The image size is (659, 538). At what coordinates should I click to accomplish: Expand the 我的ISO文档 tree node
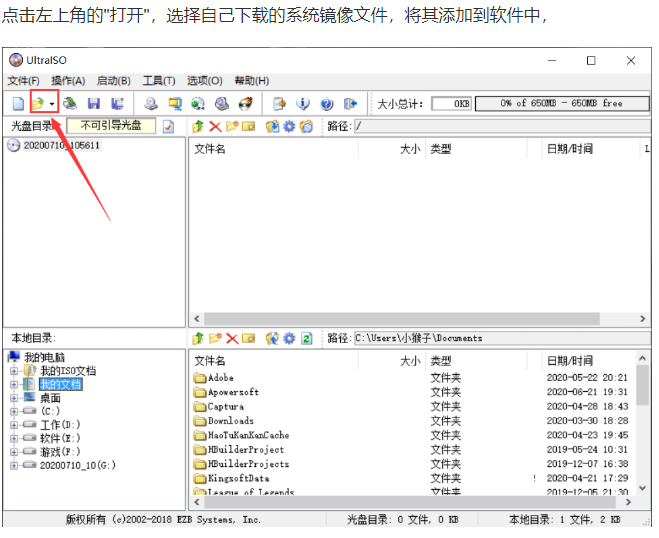coord(14,371)
